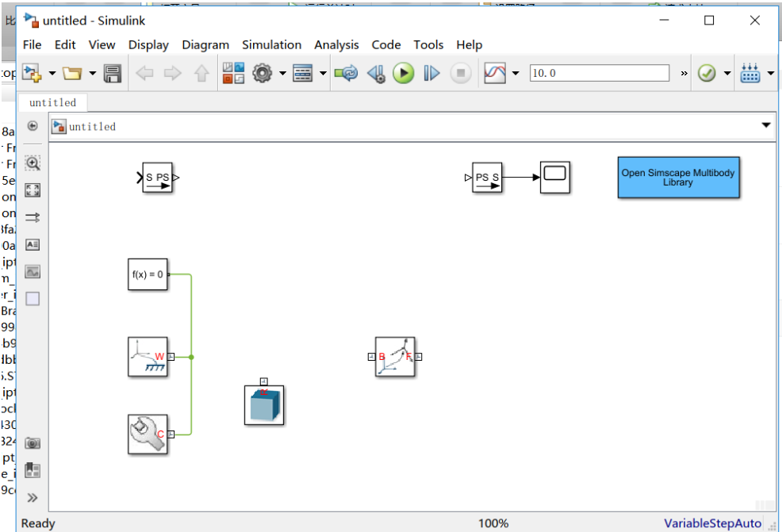Open the Help menu
Screen dimensions: 782x532
(470, 45)
